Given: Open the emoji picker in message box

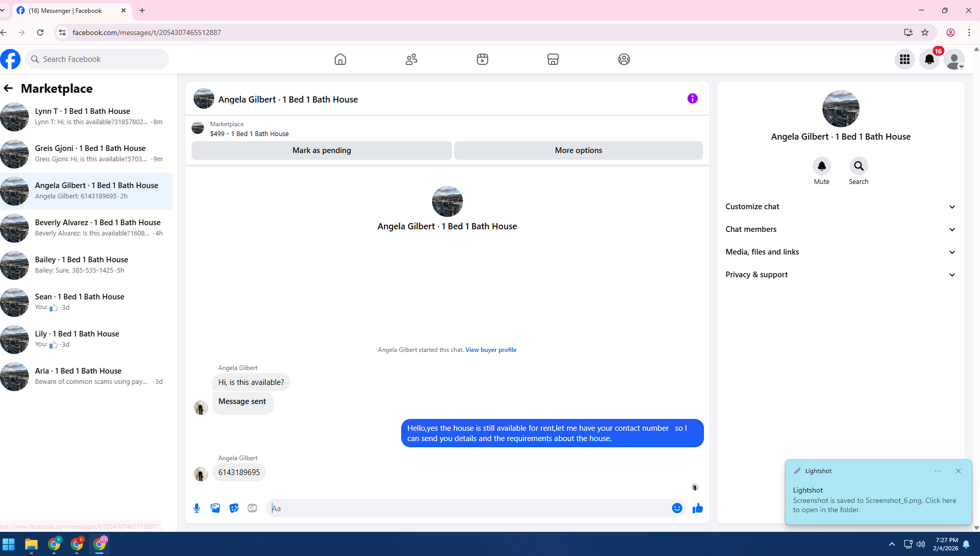Looking at the screenshot, I should [x=677, y=508].
